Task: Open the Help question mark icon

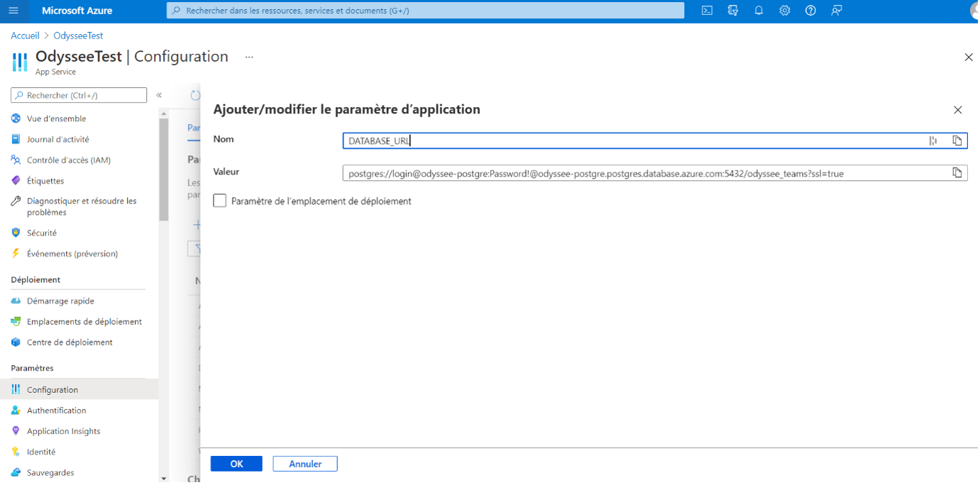Action: [810, 11]
